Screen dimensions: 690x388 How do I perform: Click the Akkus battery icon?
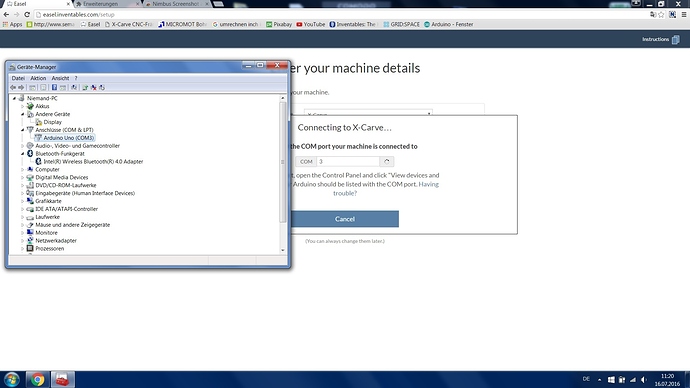30,106
